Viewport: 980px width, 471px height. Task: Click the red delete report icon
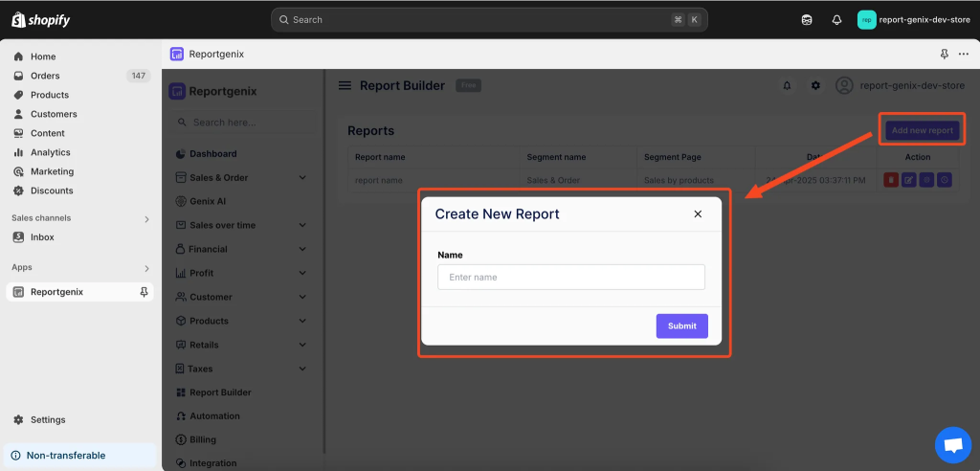[891, 179]
